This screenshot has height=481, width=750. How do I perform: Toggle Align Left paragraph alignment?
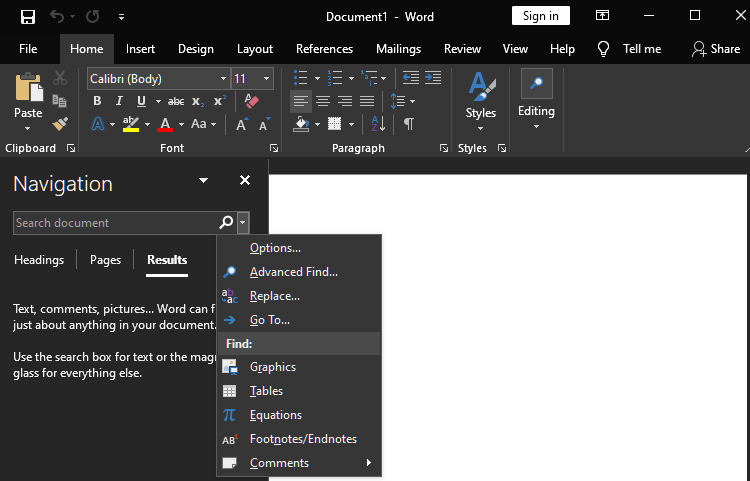[x=301, y=101]
